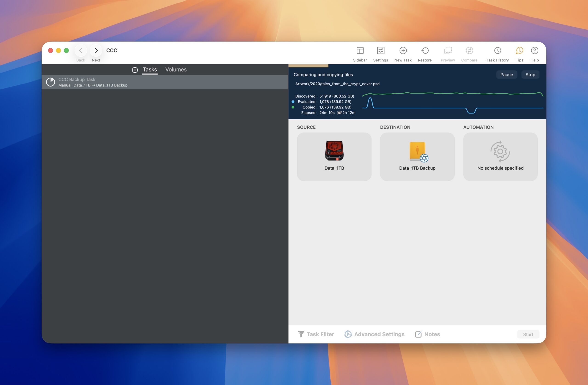Click the Compare toolbar icon
This screenshot has height=385, width=588.
[469, 51]
